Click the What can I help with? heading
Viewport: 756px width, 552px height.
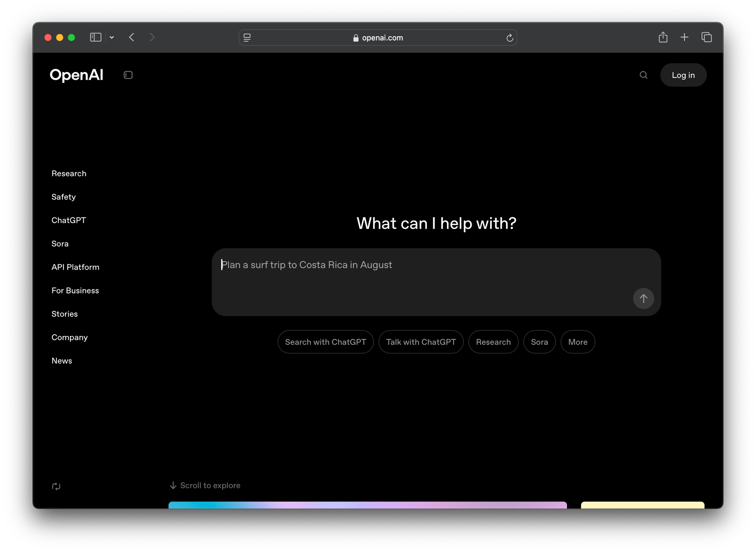(x=436, y=223)
